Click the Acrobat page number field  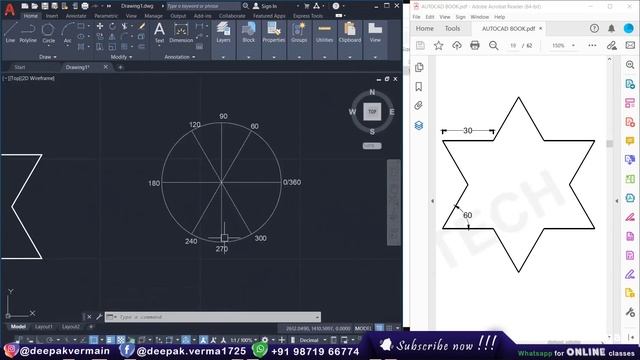(513, 46)
